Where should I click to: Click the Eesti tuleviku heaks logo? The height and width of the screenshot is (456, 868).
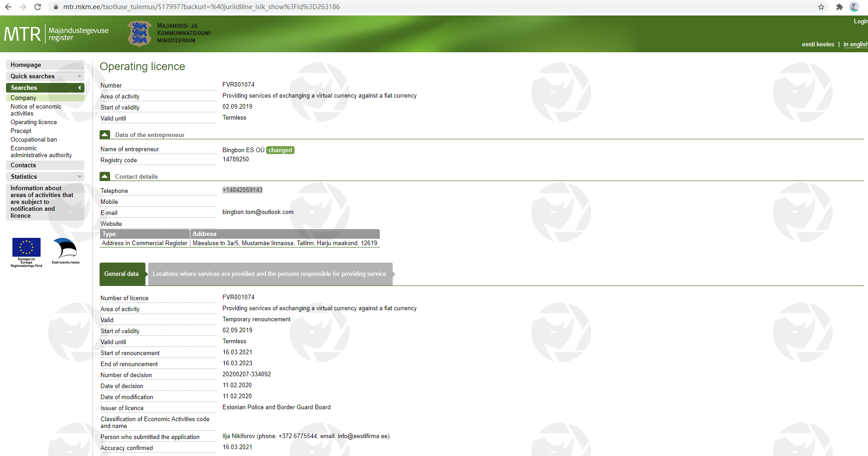coord(65,250)
